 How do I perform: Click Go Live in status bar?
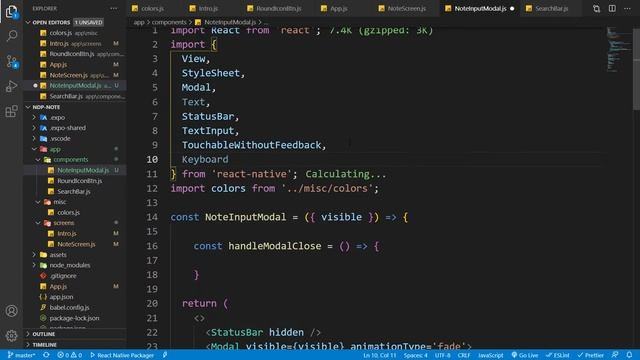525,355
